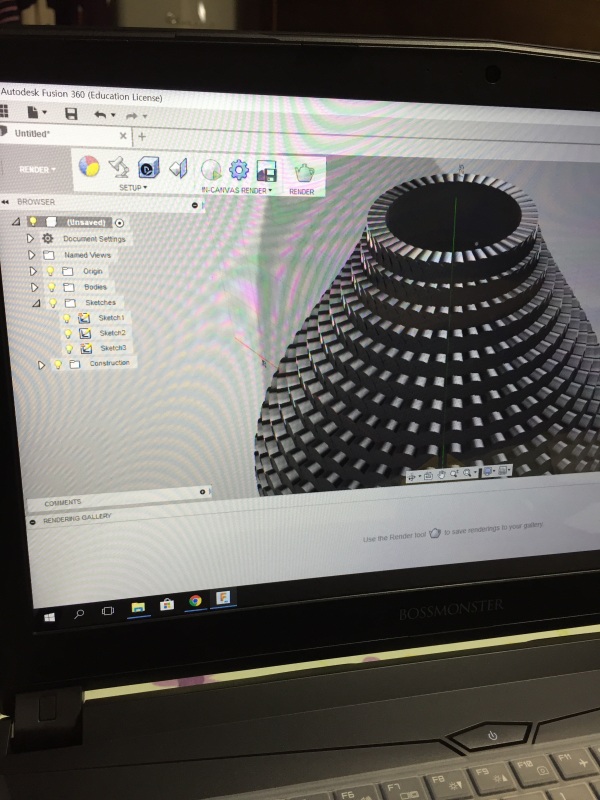Viewport: 600px width, 800px height.
Task: Click the Render teapot icon
Action: pos(304,173)
